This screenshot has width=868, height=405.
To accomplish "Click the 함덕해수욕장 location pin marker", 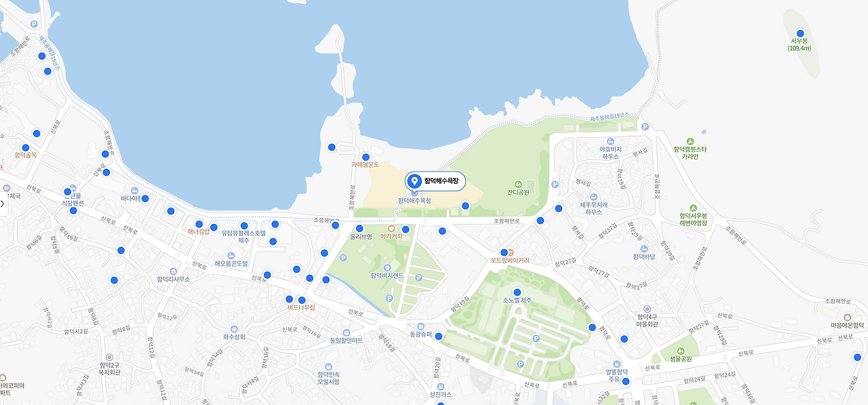I will point(414,181).
